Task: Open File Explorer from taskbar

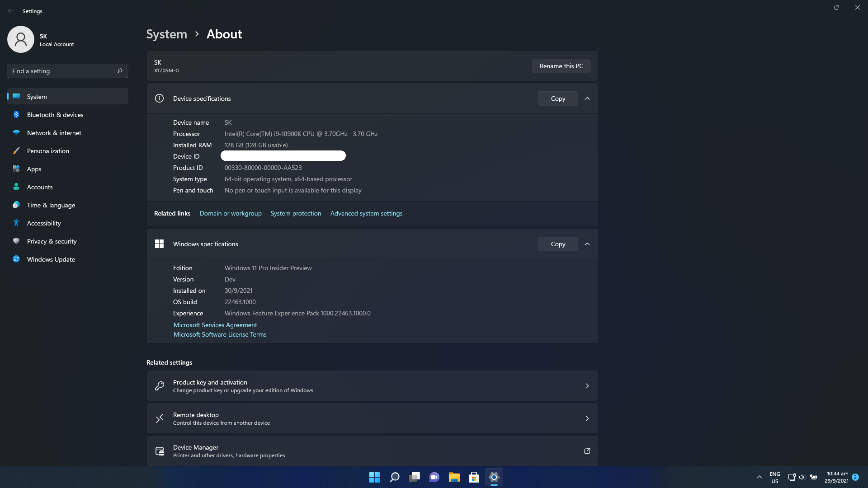Action: pyautogui.click(x=454, y=477)
